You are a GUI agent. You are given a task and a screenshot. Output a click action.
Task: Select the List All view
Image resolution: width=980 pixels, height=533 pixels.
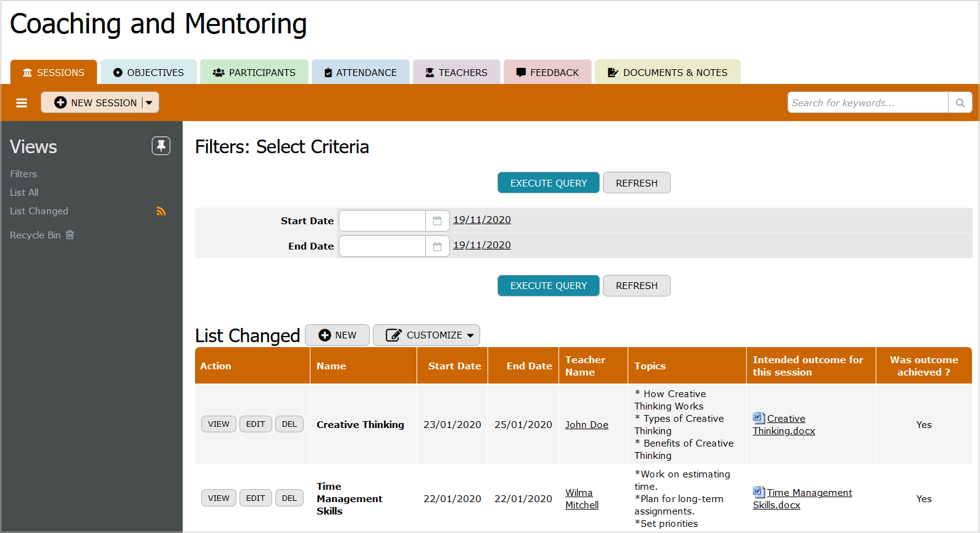click(x=24, y=193)
